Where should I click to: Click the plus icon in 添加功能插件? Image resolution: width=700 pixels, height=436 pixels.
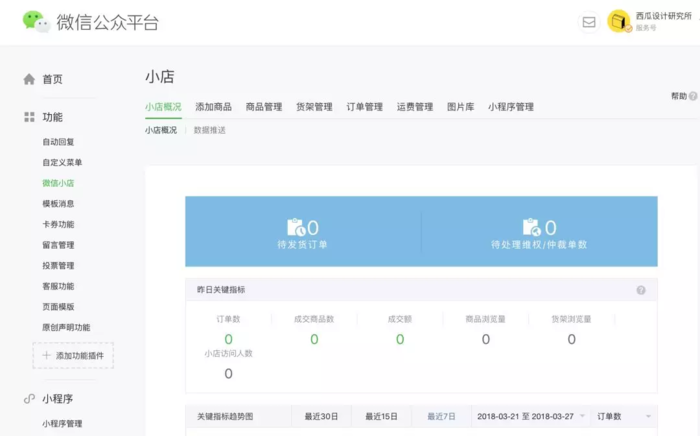[x=46, y=355]
